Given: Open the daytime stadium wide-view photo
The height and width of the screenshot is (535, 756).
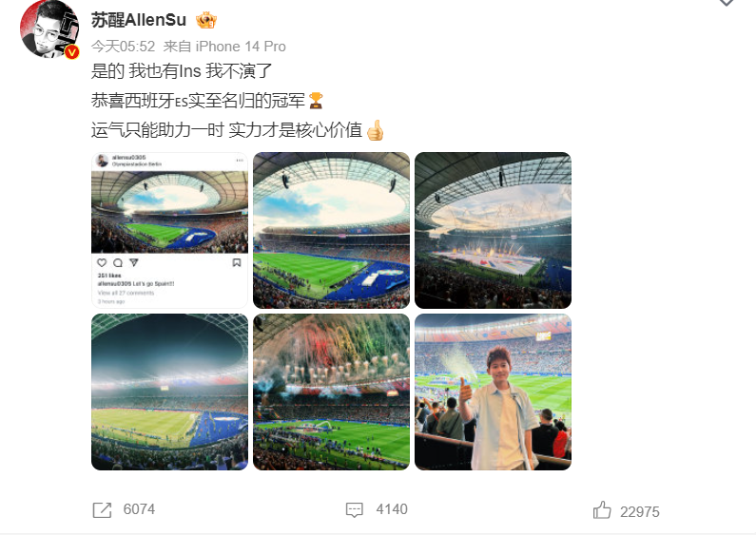Looking at the screenshot, I should pos(331,230).
